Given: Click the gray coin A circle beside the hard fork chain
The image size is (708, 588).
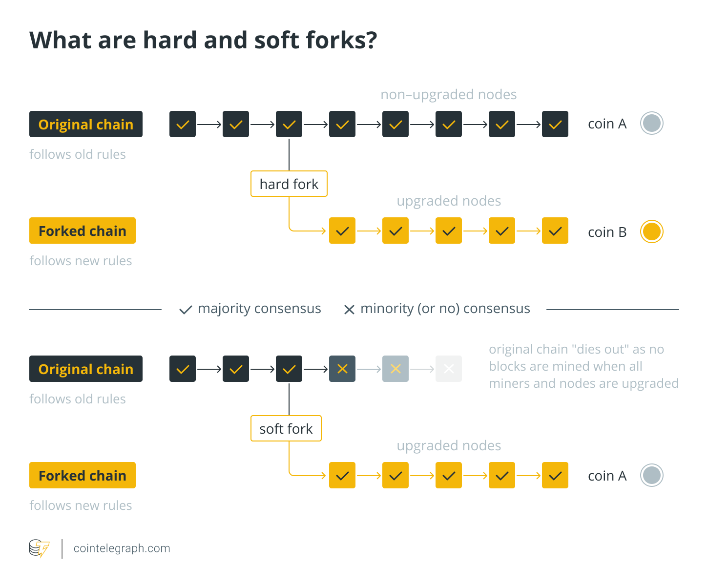Looking at the screenshot, I should point(652,124).
